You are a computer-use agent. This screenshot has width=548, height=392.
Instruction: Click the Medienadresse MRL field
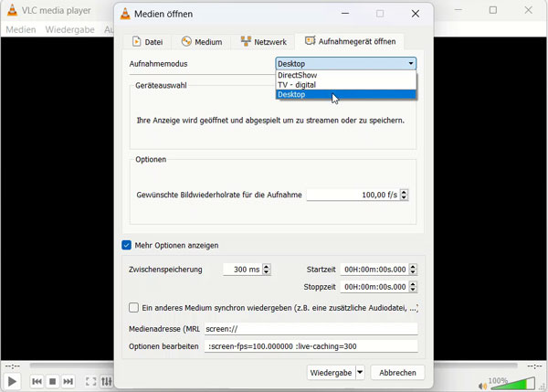pyautogui.click(x=311, y=329)
